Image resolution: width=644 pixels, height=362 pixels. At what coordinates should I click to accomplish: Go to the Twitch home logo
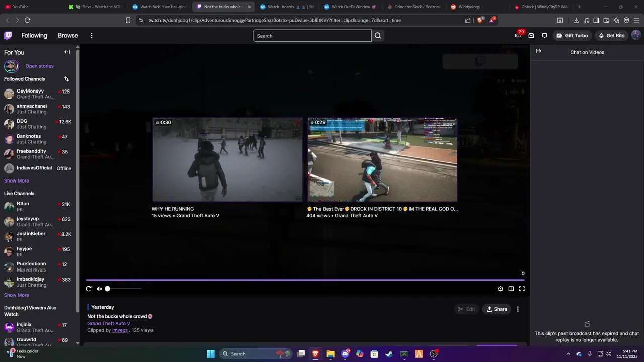click(8, 36)
